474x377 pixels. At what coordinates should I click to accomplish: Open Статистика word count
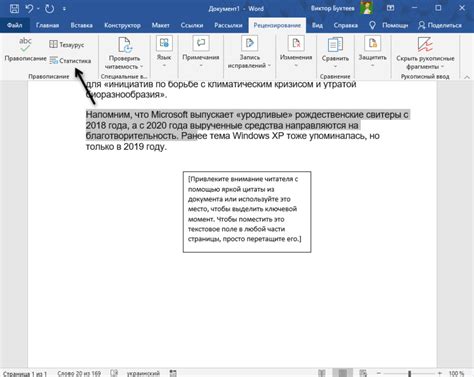coord(70,61)
